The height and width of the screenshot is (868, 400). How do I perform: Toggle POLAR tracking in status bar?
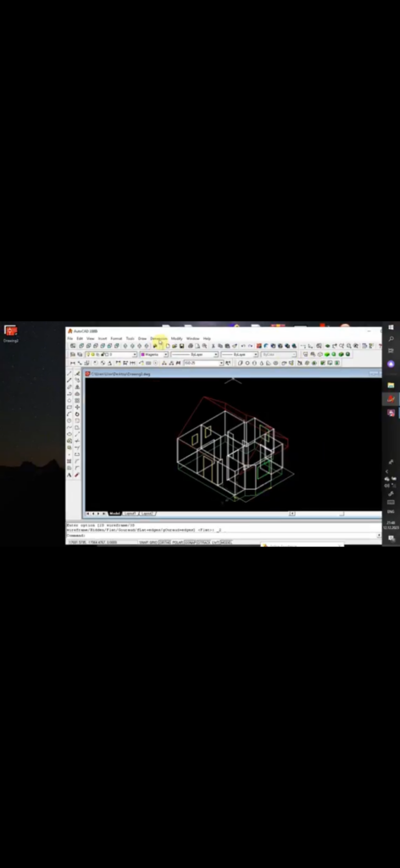tap(178, 542)
